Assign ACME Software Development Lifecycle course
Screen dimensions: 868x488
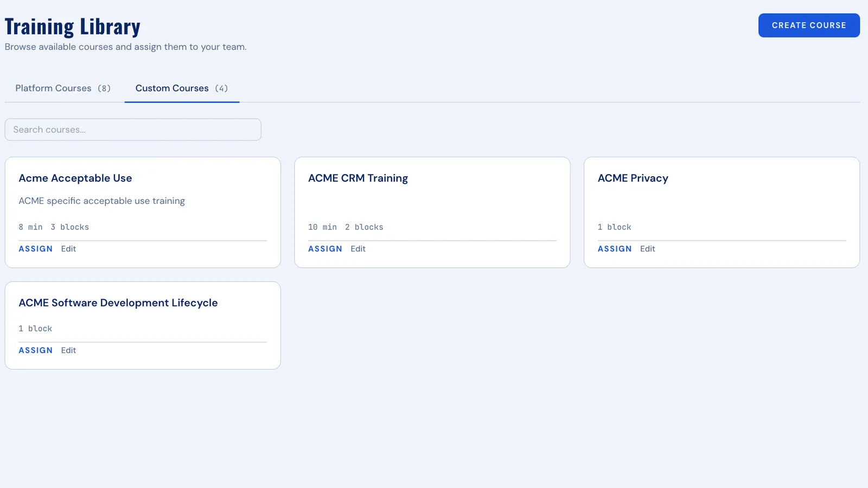(36, 350)
